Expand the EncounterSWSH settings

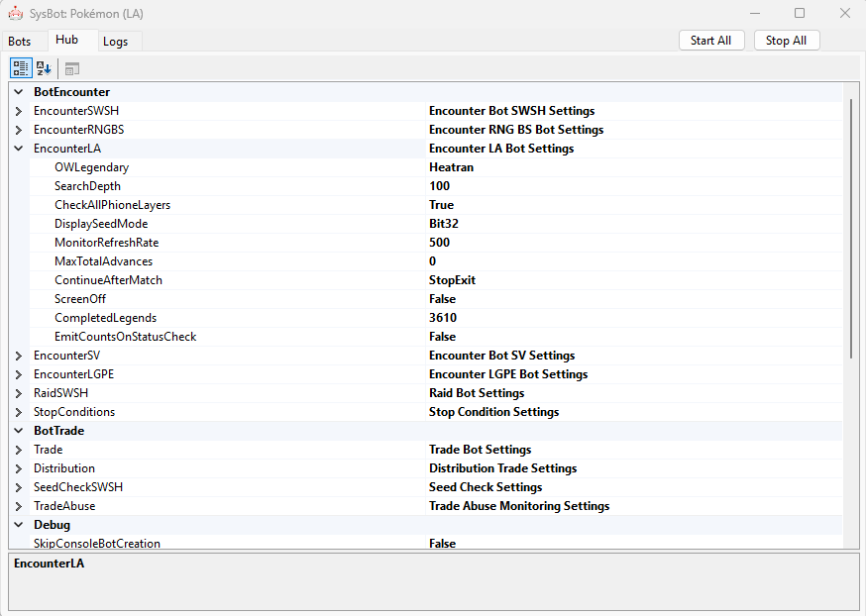click(x=19, y=111)
